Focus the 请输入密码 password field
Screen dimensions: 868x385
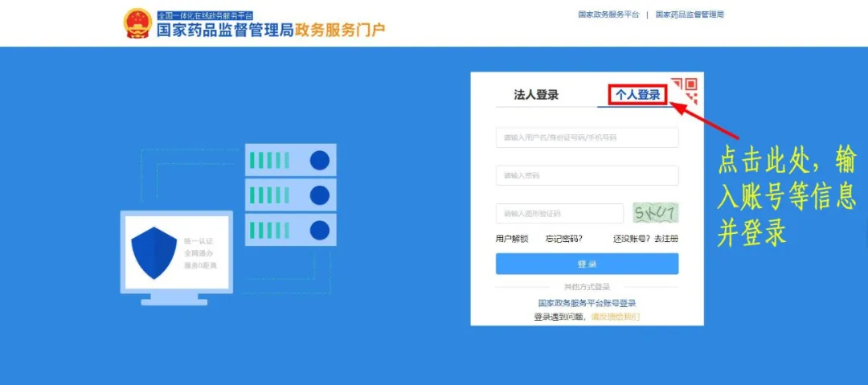tap(587, 175)
